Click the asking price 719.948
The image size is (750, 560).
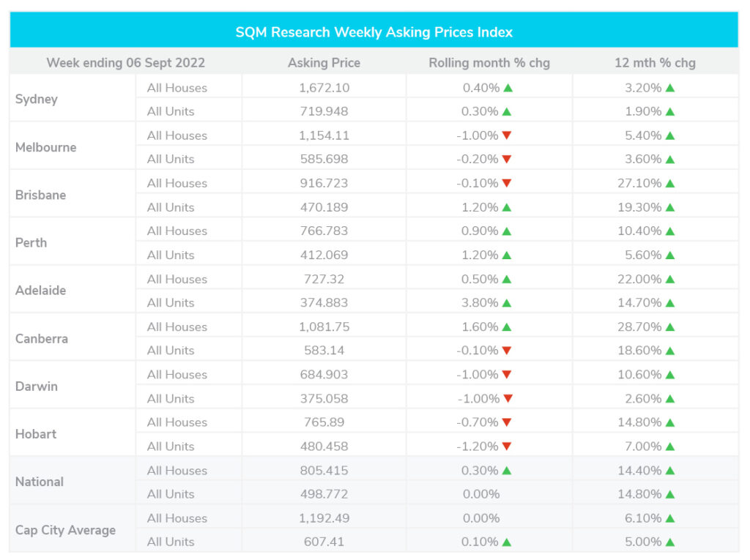pos(324,111)
